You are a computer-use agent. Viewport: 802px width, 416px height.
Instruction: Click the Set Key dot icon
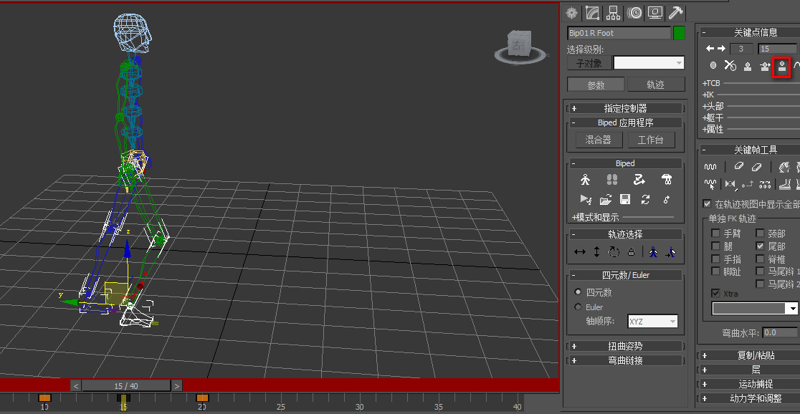coord(713,65)
